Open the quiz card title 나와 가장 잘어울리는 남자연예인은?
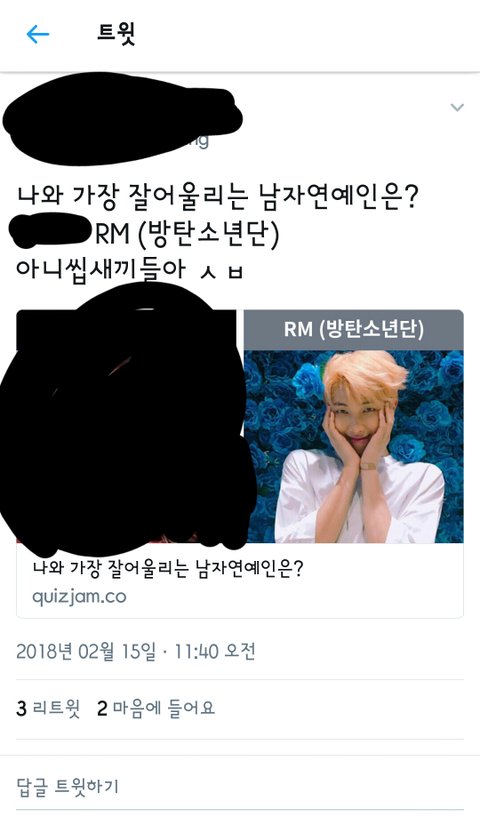This screenshot has height=817, width=480. (x=167, y=567)
